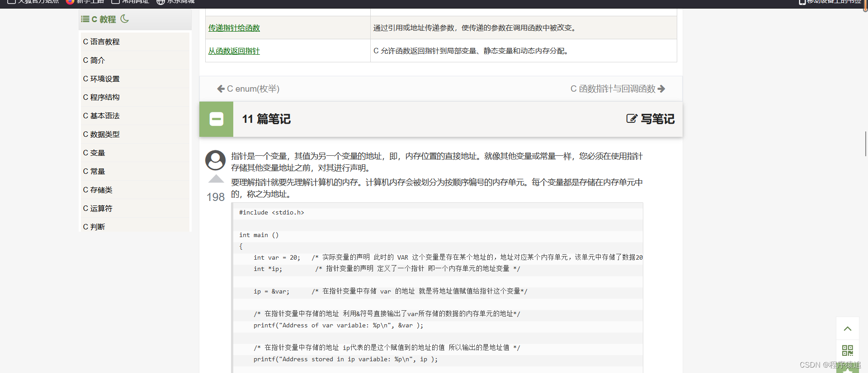Open C 判断 in sidebar
The width and height of the screenshot is (868, 373).
135,225
